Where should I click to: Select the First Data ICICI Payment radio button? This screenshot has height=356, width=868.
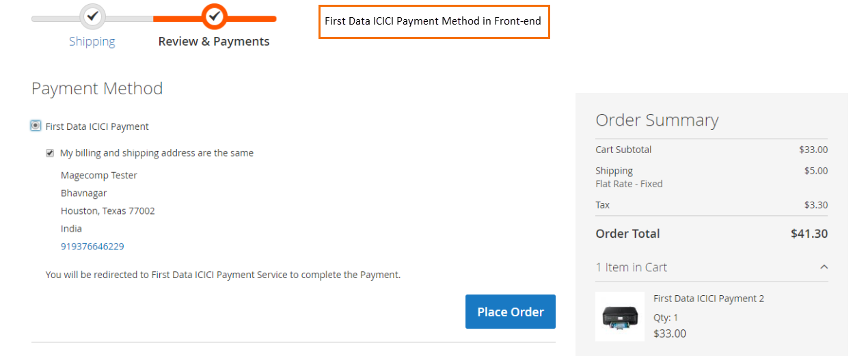pyautogui.click(x=36, y=126)
